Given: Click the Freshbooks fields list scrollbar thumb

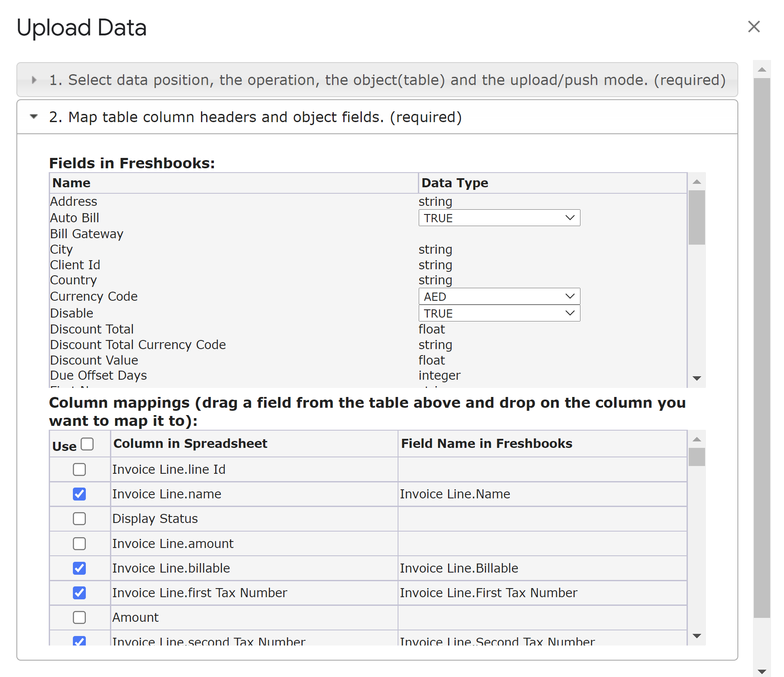Looking at the screenshot, I should [x=696, y=217].
